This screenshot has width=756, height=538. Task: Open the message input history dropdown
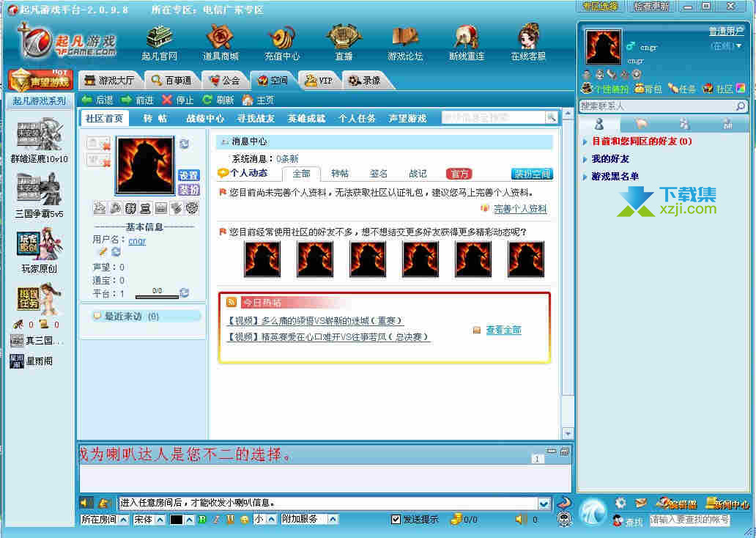tap(544, 504)
